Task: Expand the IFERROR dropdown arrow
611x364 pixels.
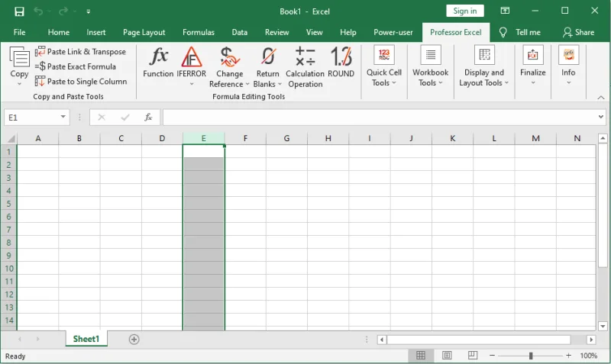Action: pos(192,84)
